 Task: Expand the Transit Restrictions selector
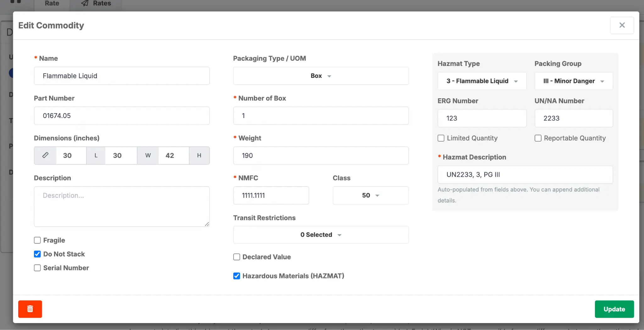pyautogui.click(x=321, y=235)
